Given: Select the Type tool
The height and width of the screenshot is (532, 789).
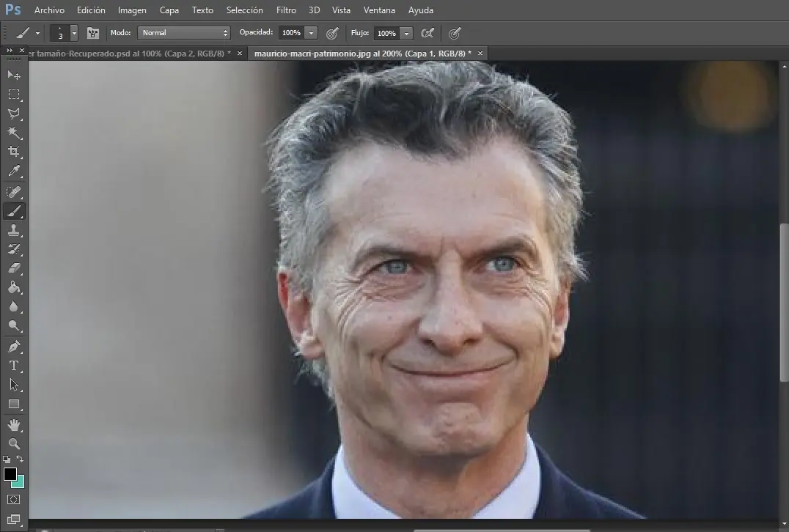Looking at the screenshot, I should tap(14, 365).
